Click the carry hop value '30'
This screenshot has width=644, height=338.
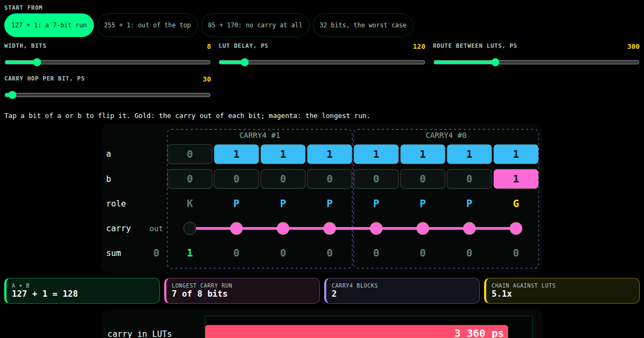coord(207,79)
